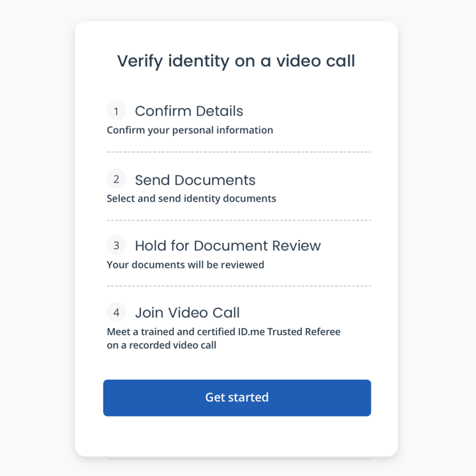Click 'Your documents will be reviewed' text
Screen dimensions: 476x476
[185, 264]
